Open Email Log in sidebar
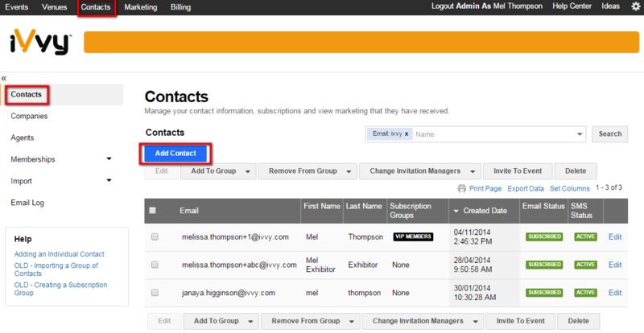The image size is (644, 333). [x=27, y=203]
